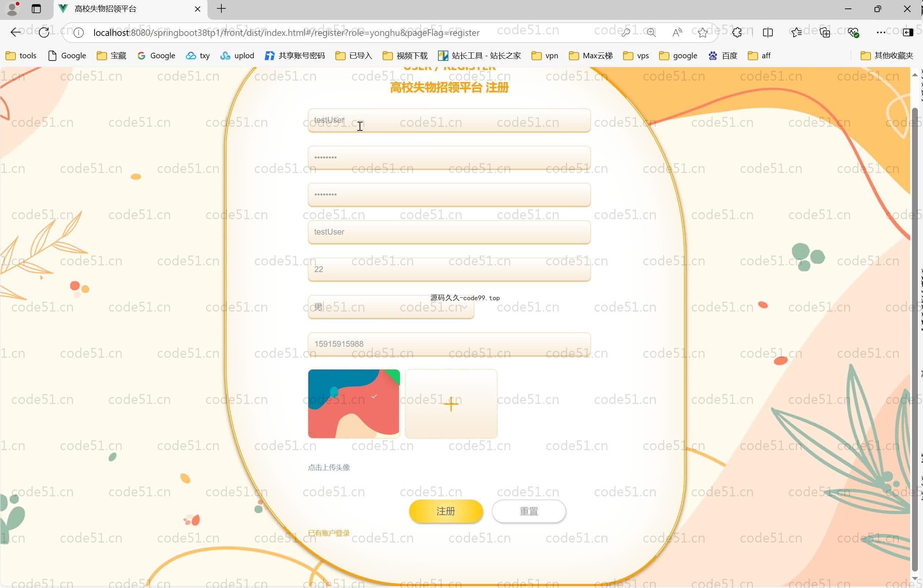Click the page vertical scrollbar thumb
This screenshot has height=588, width=923.
[915, 339]
